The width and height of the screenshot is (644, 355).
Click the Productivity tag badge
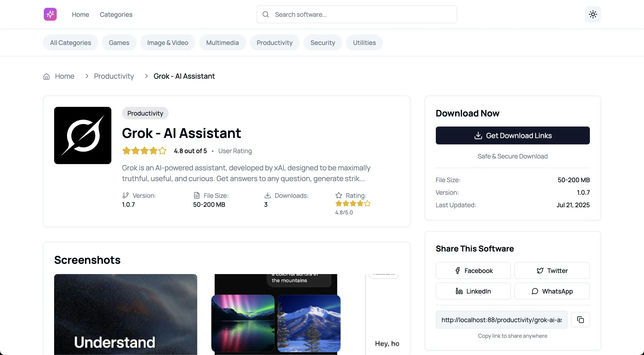click(145, 113)
